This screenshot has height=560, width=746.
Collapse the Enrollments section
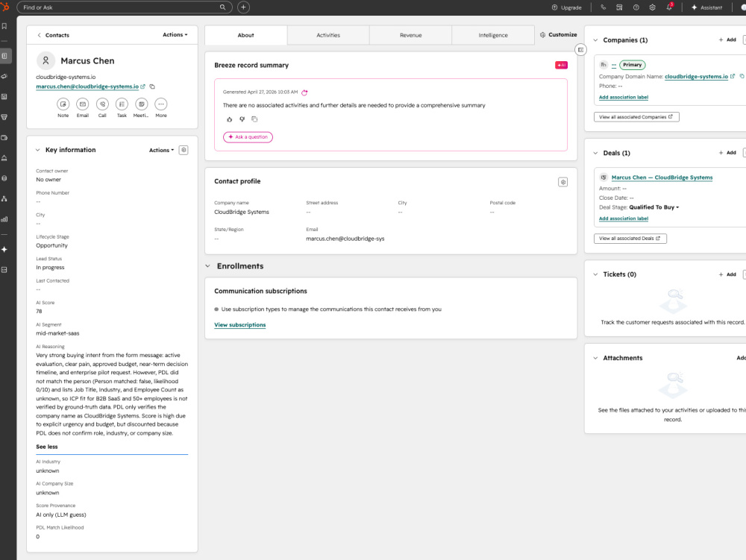coord(207,266)
